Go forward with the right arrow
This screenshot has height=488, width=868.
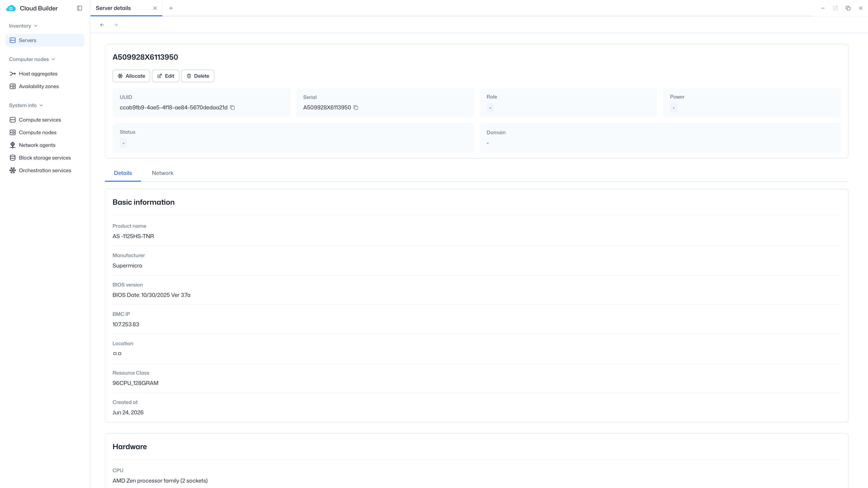click(116, 25)
